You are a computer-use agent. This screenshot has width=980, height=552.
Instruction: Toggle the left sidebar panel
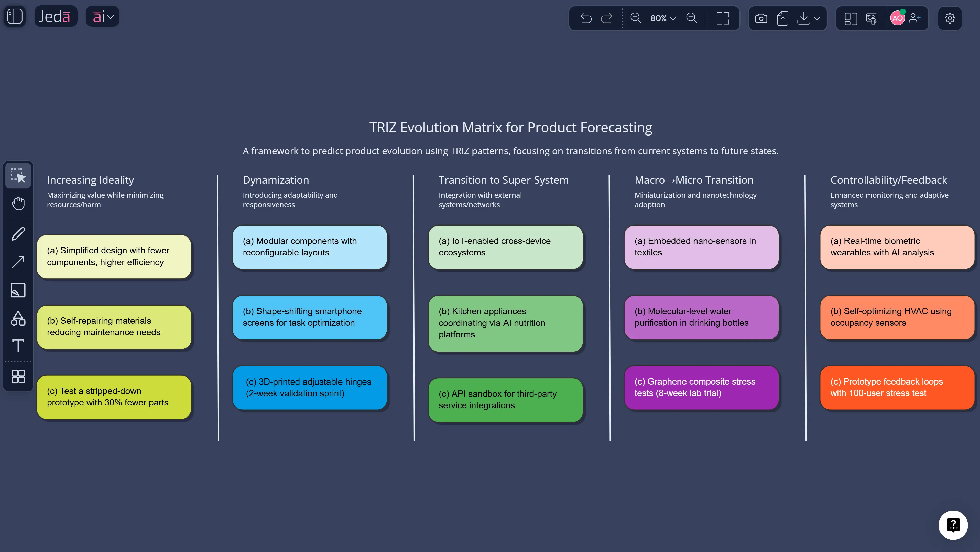(x=15, y=16)
